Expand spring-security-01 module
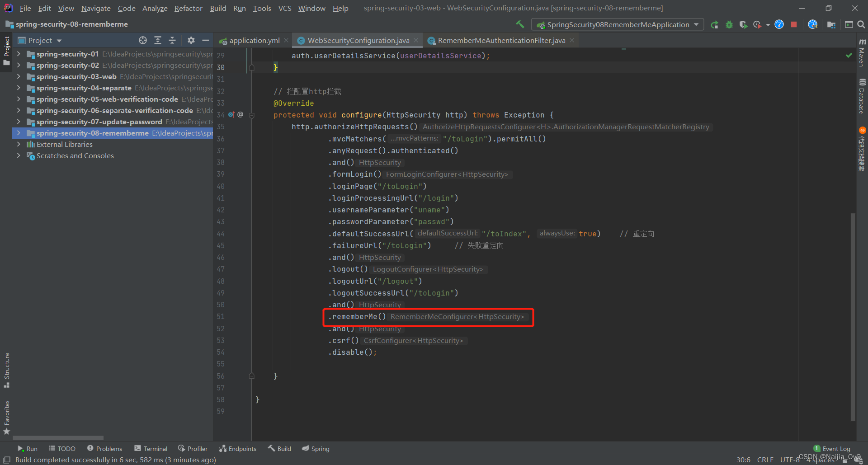 coord(19,54)
